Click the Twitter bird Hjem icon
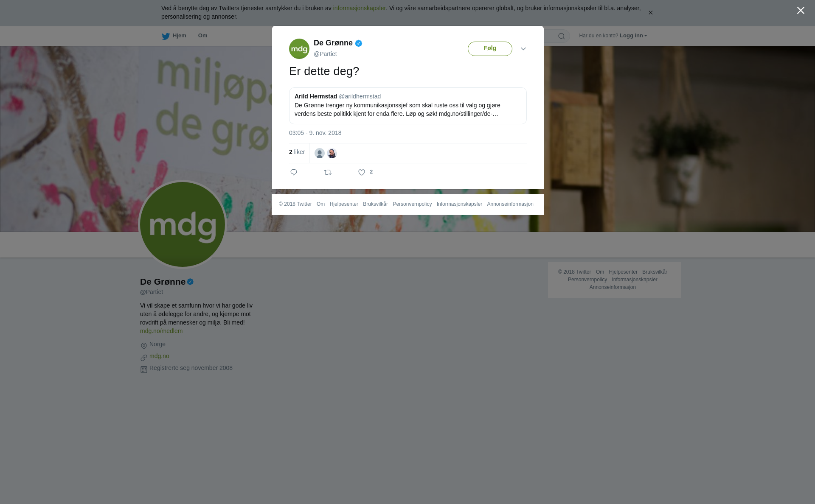 (x=166, y=36)
